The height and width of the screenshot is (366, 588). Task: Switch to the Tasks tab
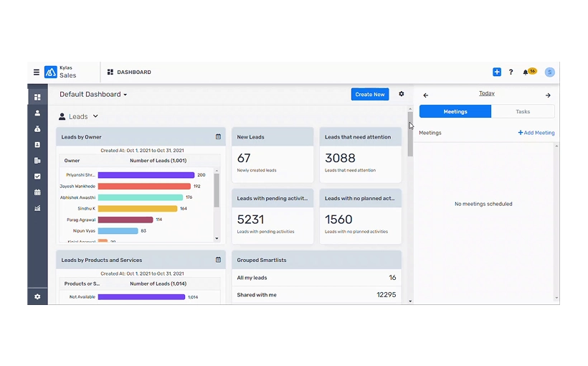pyautogui.click(x=523, y=112)
